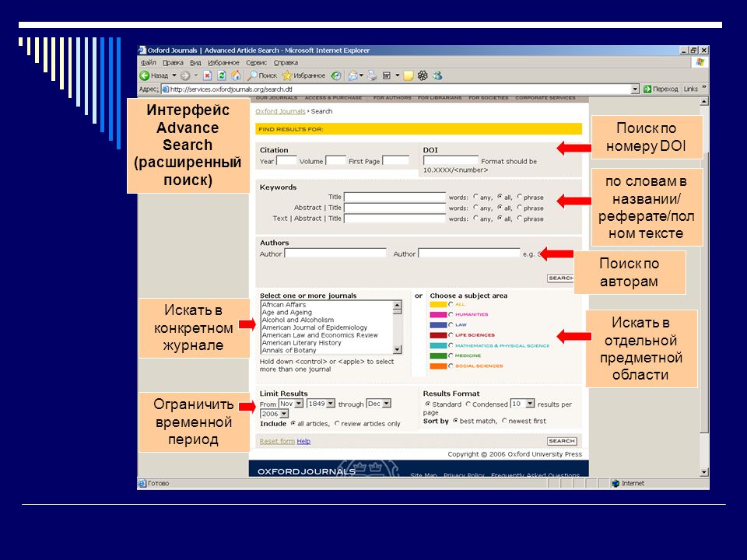
Task: Open the Mail icon dropdown arrow
Action: [361, 75]
